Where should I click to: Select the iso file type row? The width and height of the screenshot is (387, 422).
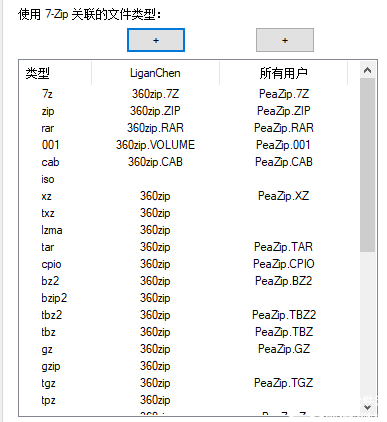(x=189, y=179)
